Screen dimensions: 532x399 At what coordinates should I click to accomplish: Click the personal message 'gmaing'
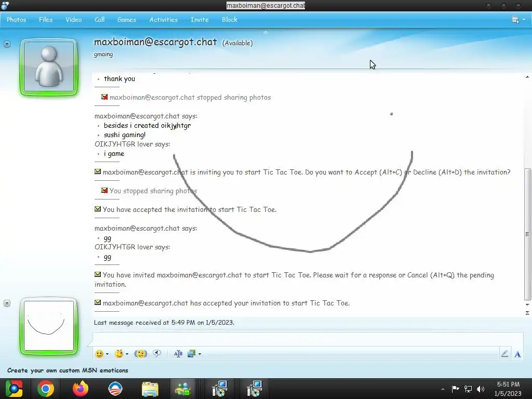coord(103,54)
